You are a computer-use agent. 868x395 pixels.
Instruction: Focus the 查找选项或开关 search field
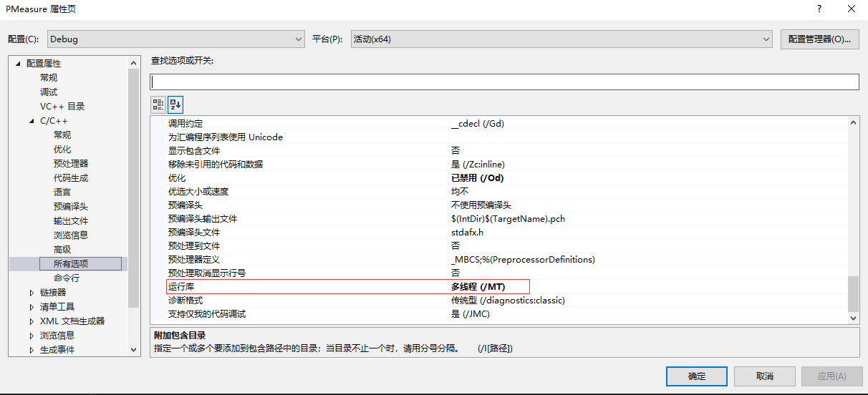(504, 82)
